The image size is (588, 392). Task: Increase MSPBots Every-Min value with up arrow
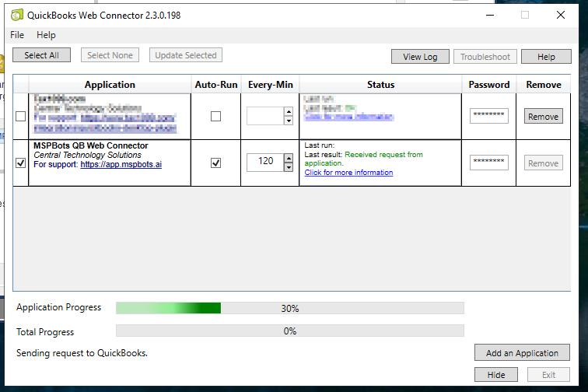(x=289, y=158)
